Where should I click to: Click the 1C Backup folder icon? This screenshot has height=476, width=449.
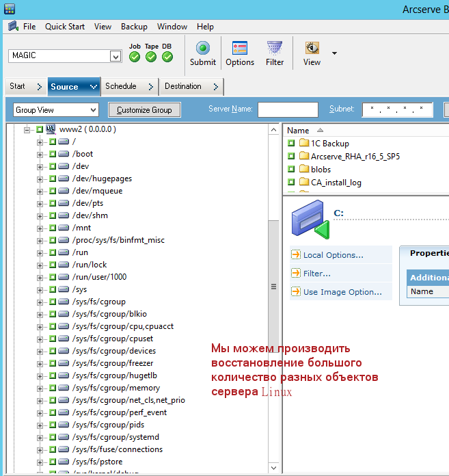303,143
